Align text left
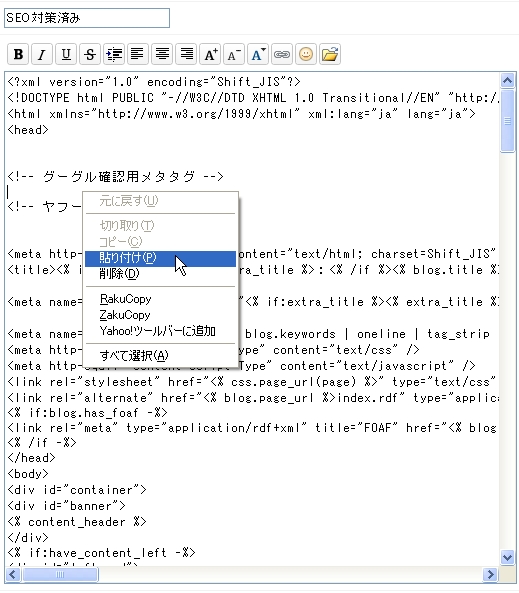Viewport: 519px width, 593px height. pos(138,54)
